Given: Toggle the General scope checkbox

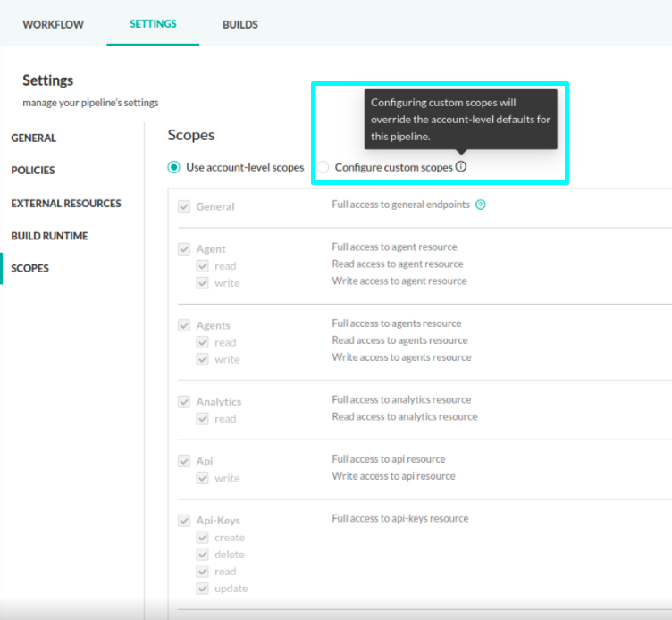Looking at the screenshot, I should [184, 206].
